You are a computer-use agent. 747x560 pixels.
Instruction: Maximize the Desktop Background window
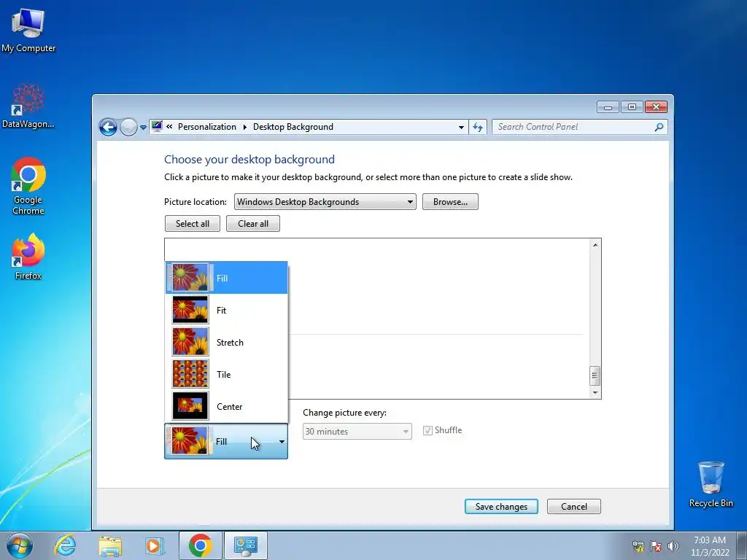(632, 107)
